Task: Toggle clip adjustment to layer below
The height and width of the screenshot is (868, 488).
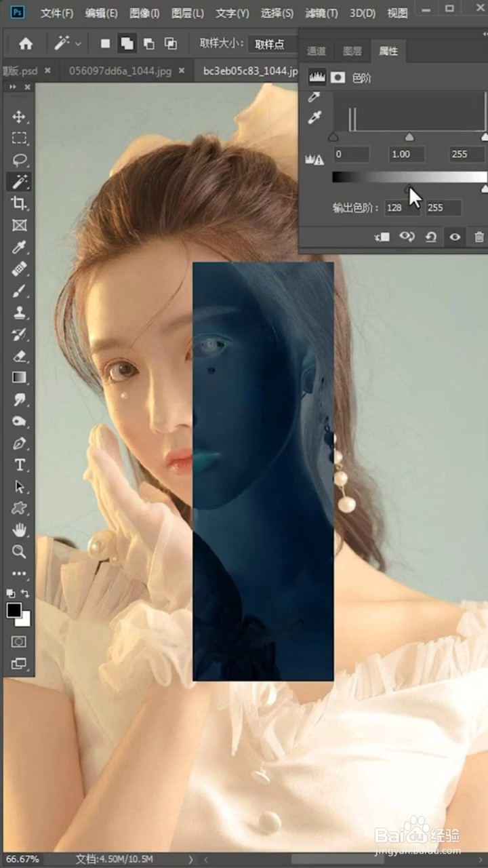Action: (x=382, y=237)
